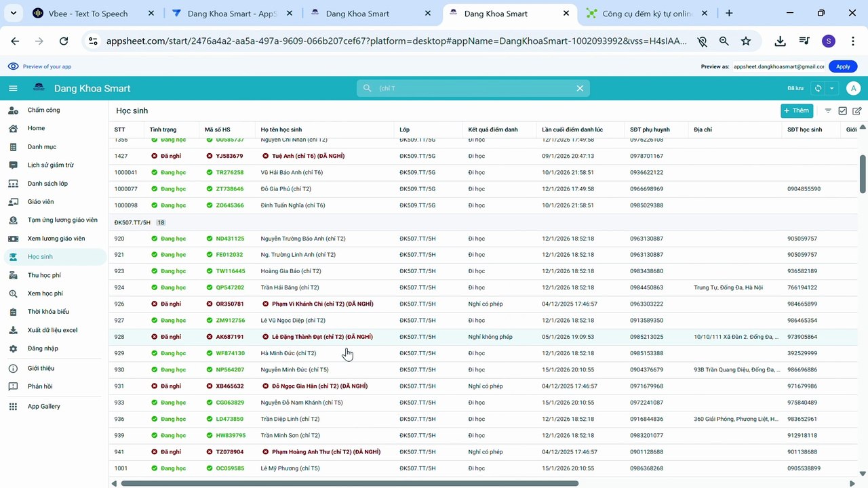Sort by the Họ tên học sinh header

tap(281, 129)
